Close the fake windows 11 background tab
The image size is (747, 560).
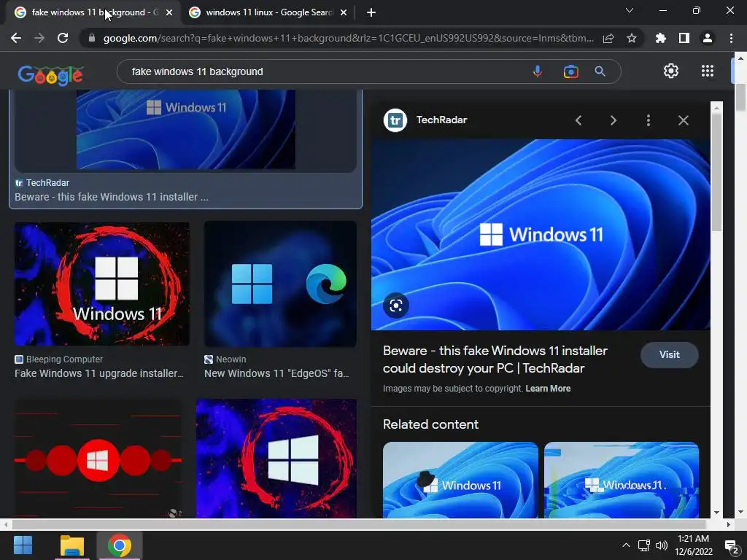[x=169, y=12]
